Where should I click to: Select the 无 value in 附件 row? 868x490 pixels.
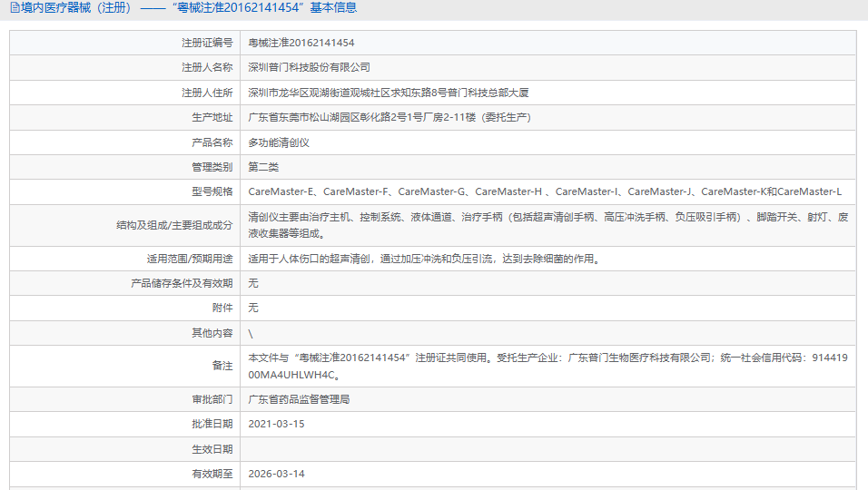(253, 308)
